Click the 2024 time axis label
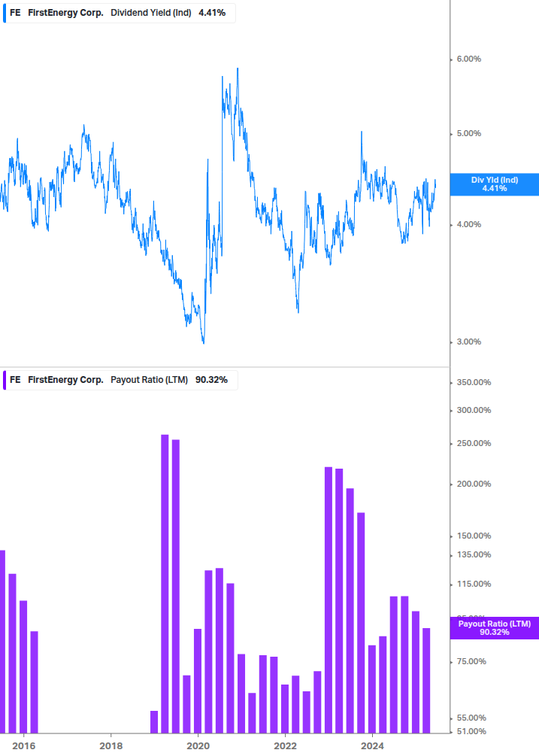This screenshot has width=539, height=756. pos(372,746)
